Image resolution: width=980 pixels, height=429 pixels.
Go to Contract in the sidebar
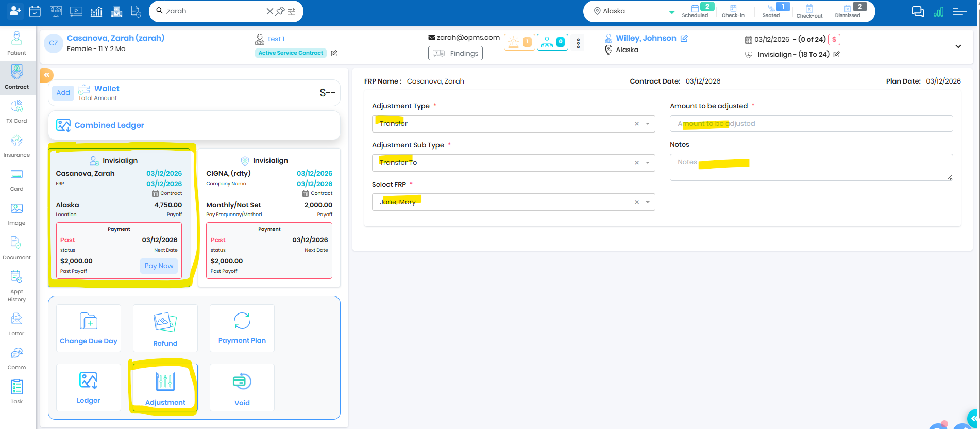16,77
